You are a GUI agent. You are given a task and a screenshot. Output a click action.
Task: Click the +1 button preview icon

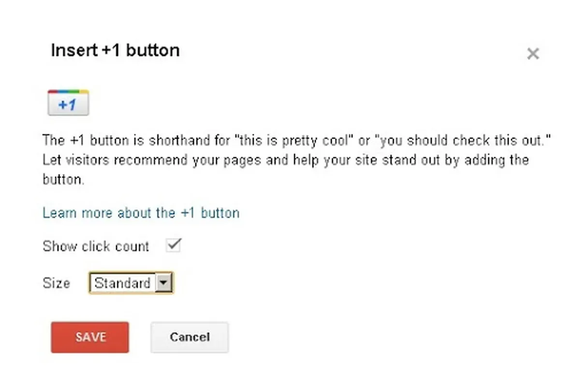coord(68,103)
